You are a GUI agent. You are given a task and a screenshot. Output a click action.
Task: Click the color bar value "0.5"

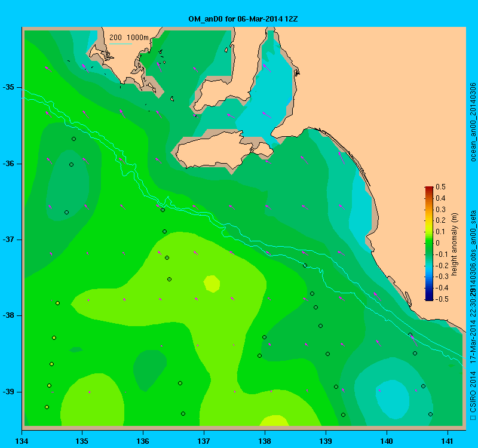[x=440, y=187]
